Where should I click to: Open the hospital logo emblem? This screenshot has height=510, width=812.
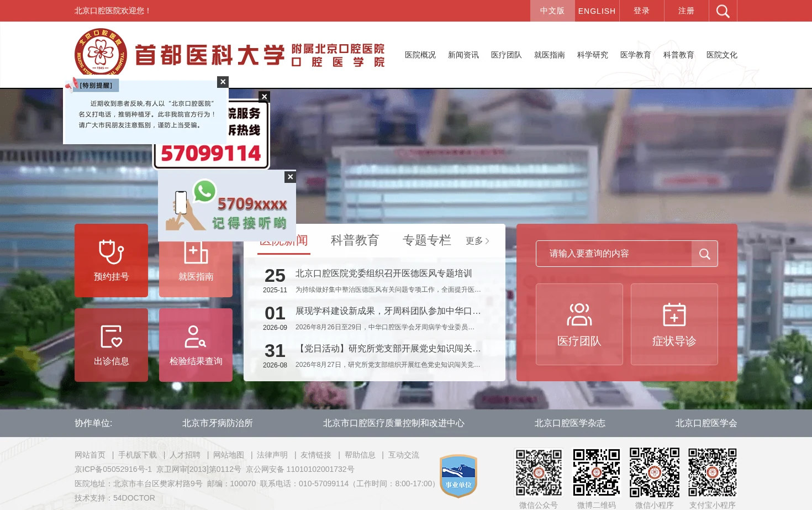point(101,54)
